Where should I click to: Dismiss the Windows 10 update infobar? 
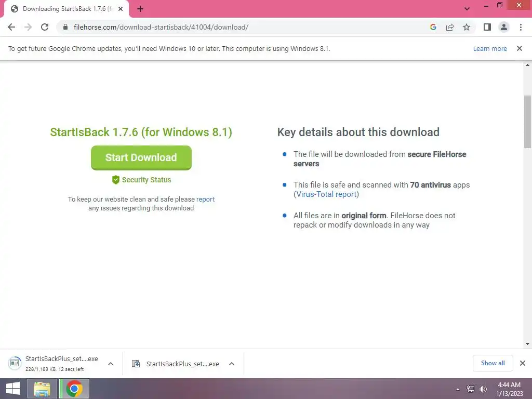click(519, 48)
